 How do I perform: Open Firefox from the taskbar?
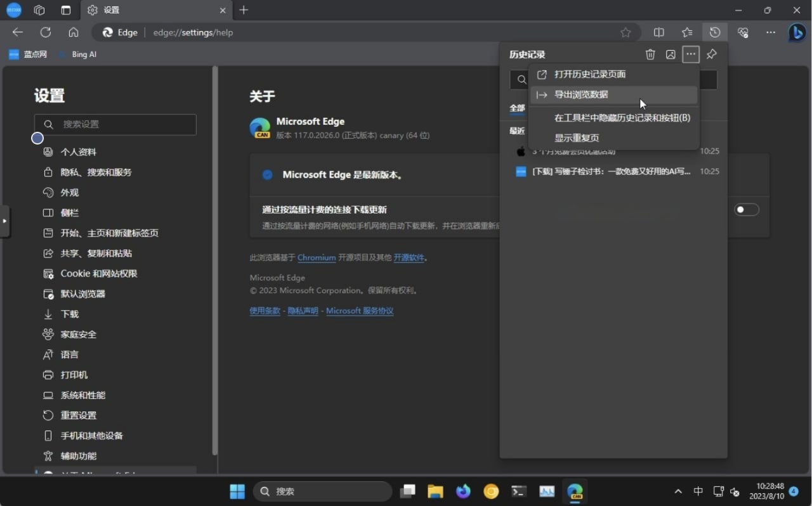(463, 491)
